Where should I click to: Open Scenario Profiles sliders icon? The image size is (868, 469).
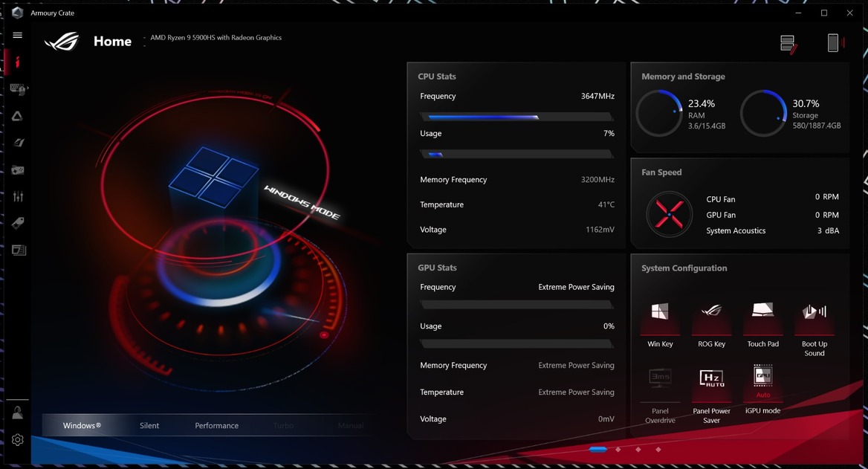(x=18, y=196)
